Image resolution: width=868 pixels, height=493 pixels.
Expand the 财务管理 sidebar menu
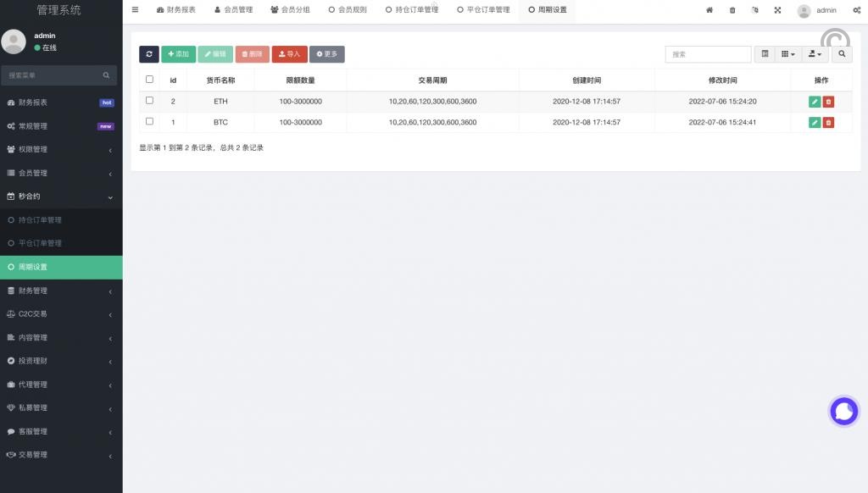click(61, 291)
